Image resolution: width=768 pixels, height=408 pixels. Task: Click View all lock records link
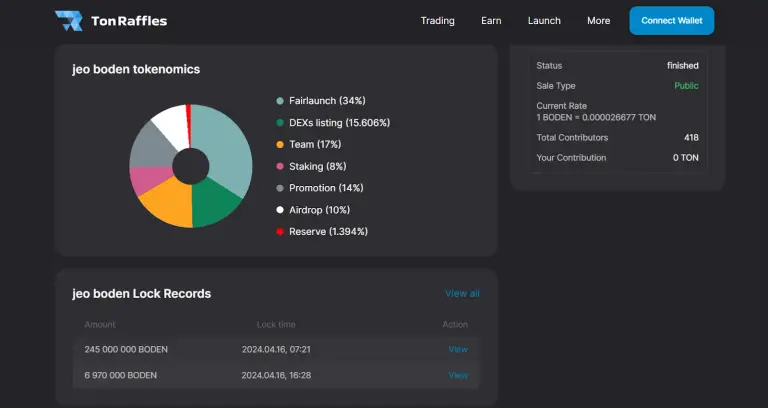(x=462, y=293)
